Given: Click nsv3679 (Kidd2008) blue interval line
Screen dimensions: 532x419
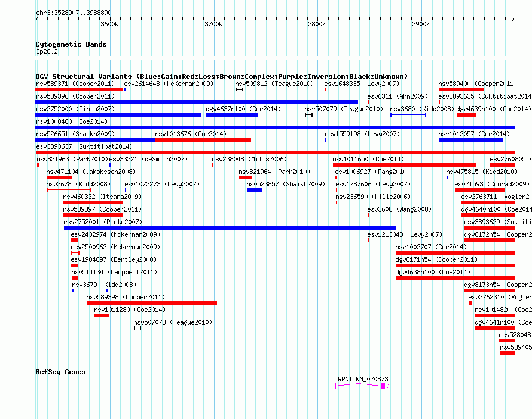Looking at the screenshot, I should click(90, 290).
